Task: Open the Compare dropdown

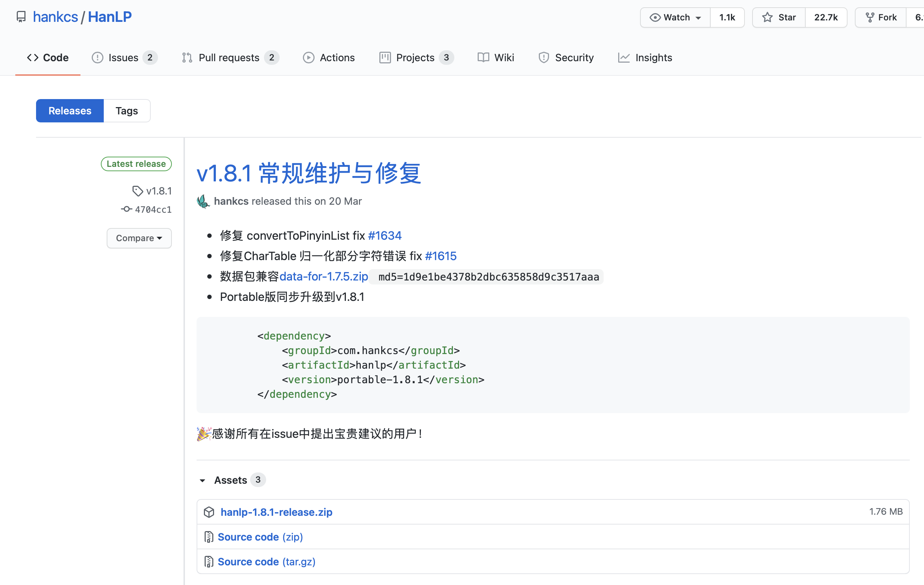Action: point(139,238)
